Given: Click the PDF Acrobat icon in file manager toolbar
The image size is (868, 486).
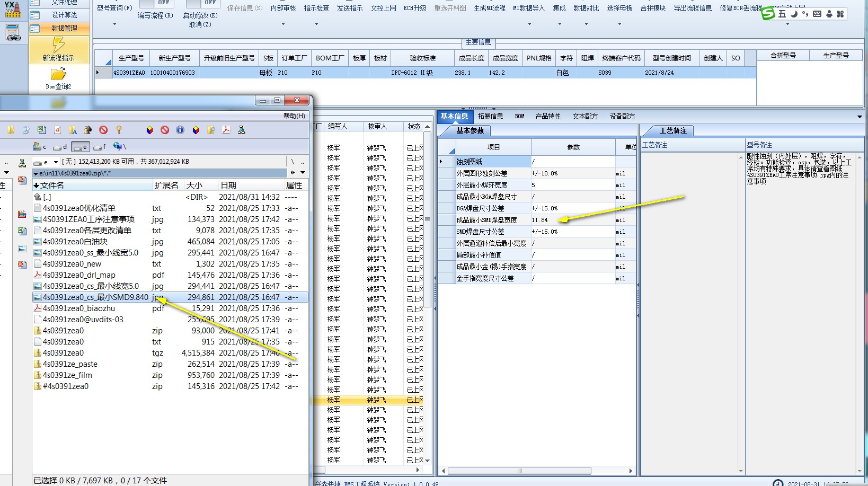Looking at the screenshot, I should tap(226, 130).
